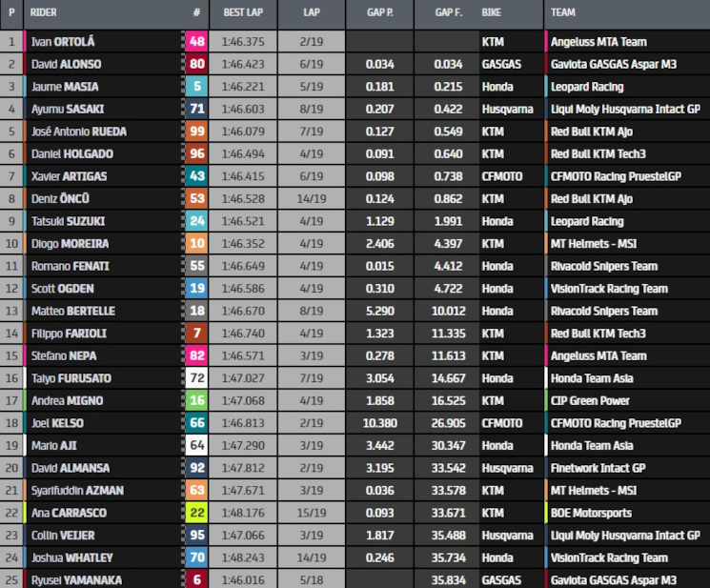This screenshot has width=710, height=588.
Task: Select rider Scott OGDEN
Action: (x=63, y=289)
